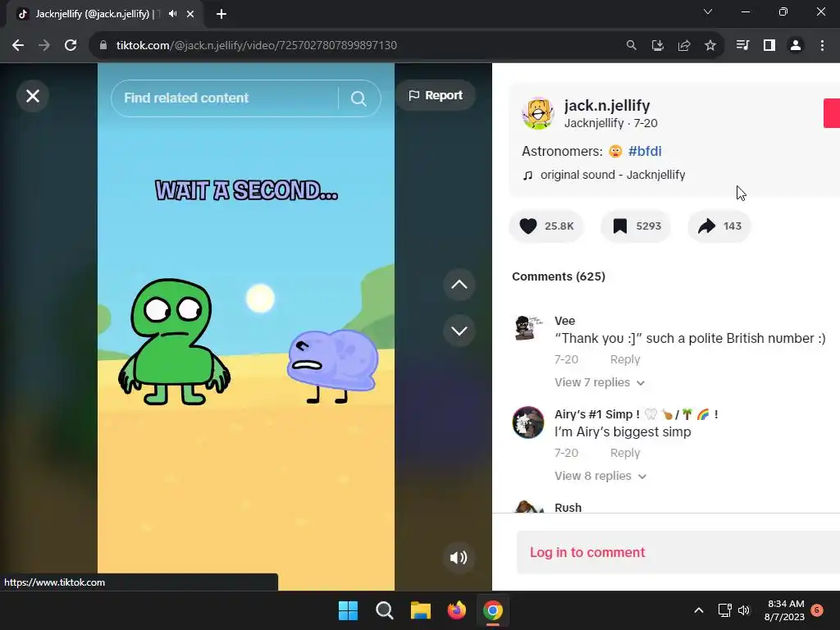The width and height of the screenshot is (840, 630).
Task: Share the video using the arrow icon
Action: point(706,226)
